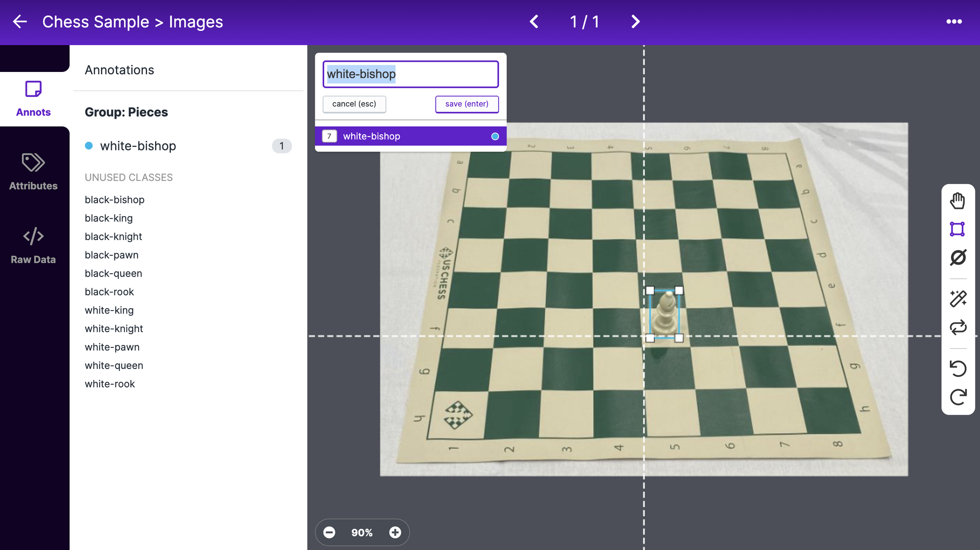Select the bounding box tool
This screenshot has height=550, width=980.
[x=958, y=229]
